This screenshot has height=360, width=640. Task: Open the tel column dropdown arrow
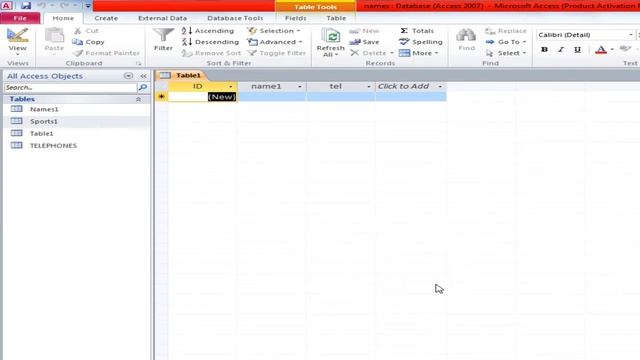(x=369, y=87)
